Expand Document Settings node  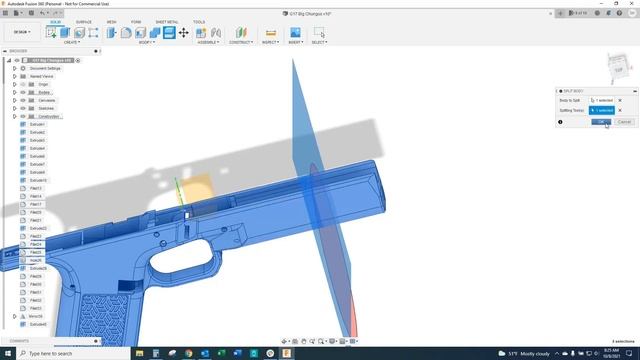15,68
